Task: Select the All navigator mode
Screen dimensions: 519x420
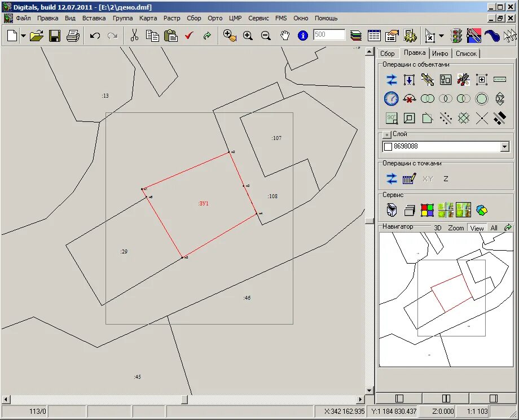Action: [x=494, y=228]
